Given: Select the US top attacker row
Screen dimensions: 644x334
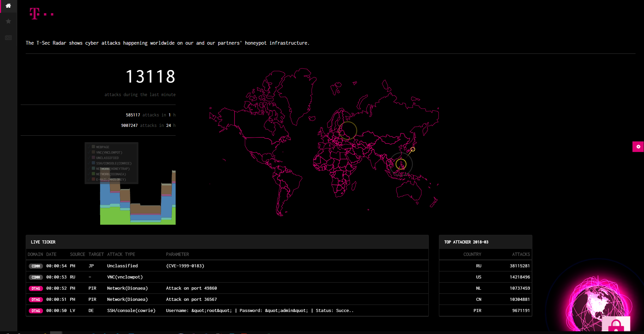Looking at the screenshot, I should (x=485, y=277).
